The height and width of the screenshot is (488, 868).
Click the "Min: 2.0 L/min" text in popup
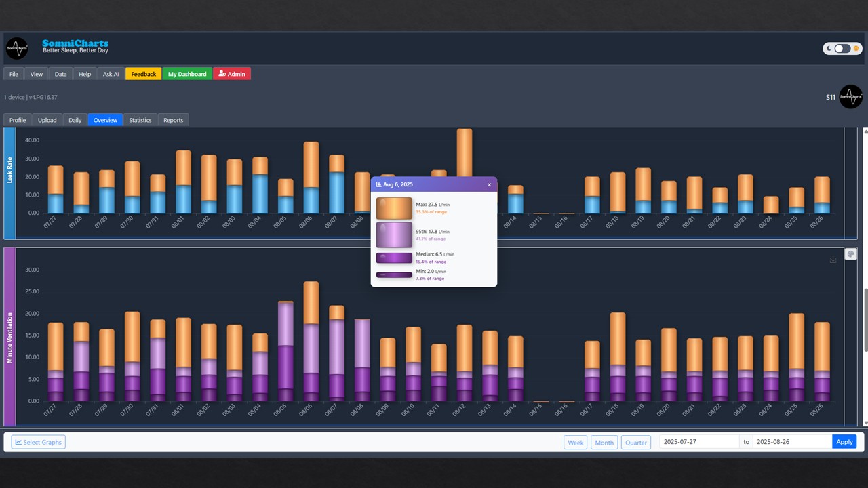coord(431,271)
